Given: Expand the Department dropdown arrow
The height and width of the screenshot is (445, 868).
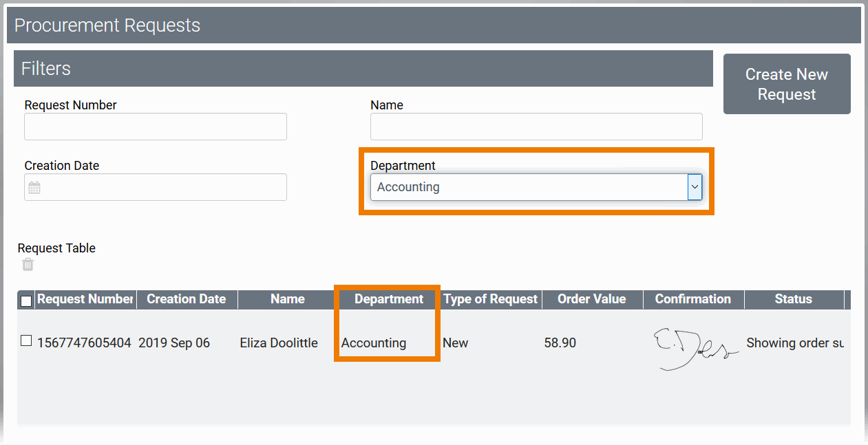Looking at the screenshot, I should [x=695, y=186].
